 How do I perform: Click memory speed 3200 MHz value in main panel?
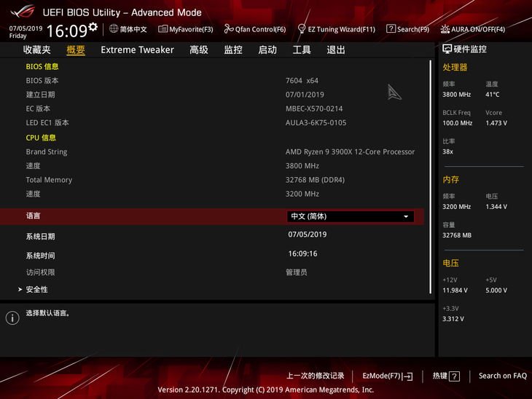(x=302, y=194)
